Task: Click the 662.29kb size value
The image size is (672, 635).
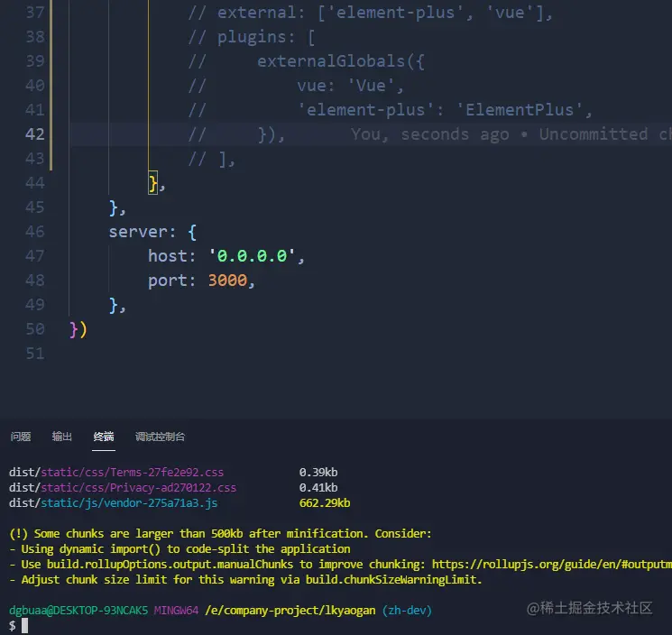Action: 325,502
